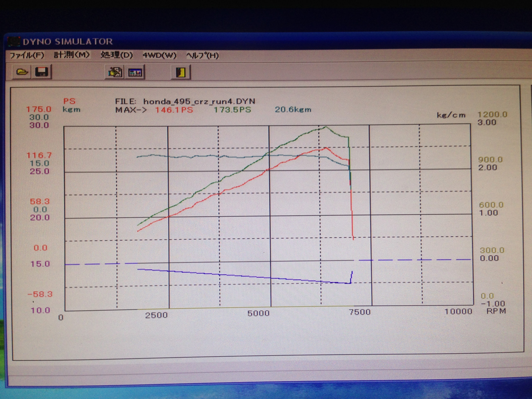
Task: Click the 600.0 right axis value
Action: coord(491,205)
